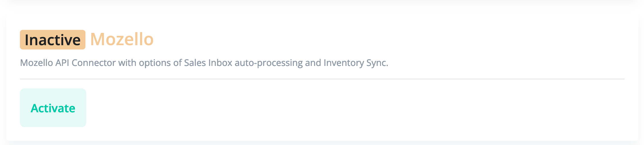Click the words "Sales Inbox" in description
The width and height of the screenshot is (644, 145).
208,63
